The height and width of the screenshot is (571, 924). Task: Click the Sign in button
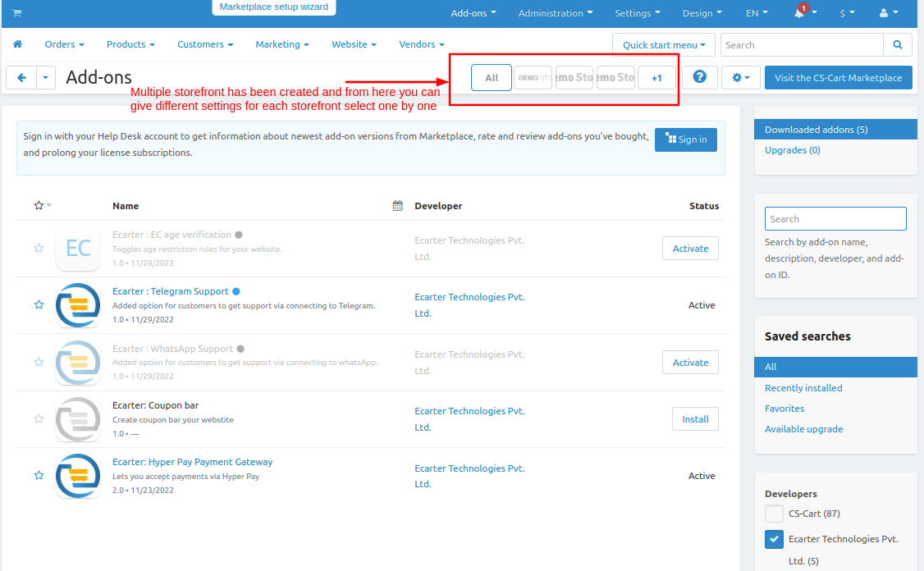pyautogui.click(x=686, y=139)
